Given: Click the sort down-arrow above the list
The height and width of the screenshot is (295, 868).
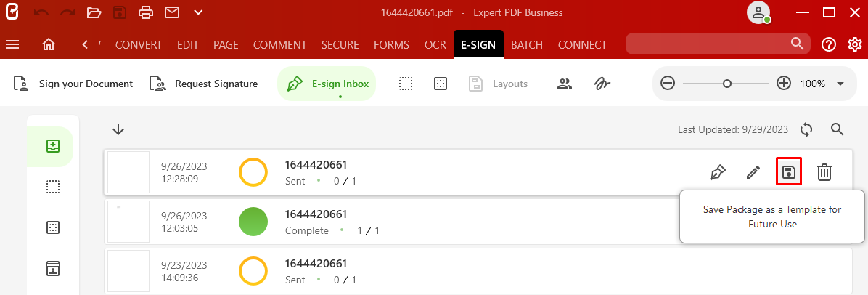Looking at the screenshot, I should (118, 129).
